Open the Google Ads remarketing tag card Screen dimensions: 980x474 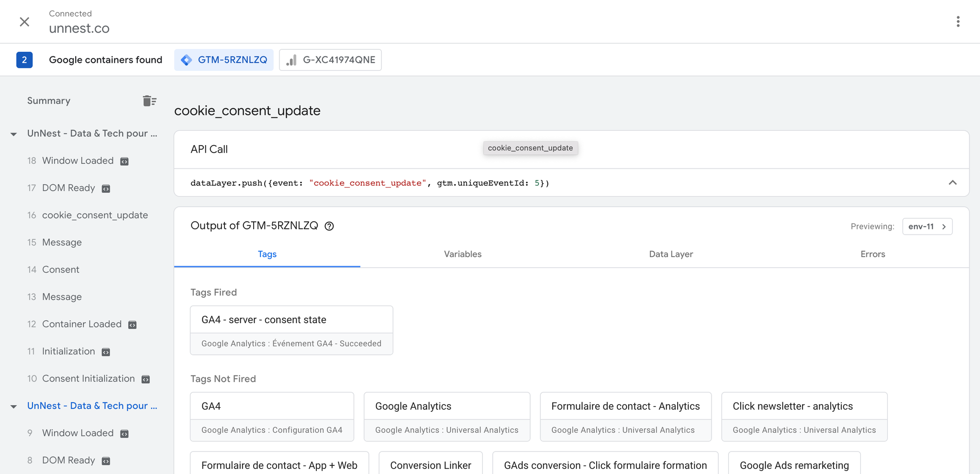(x=794, y=463)
